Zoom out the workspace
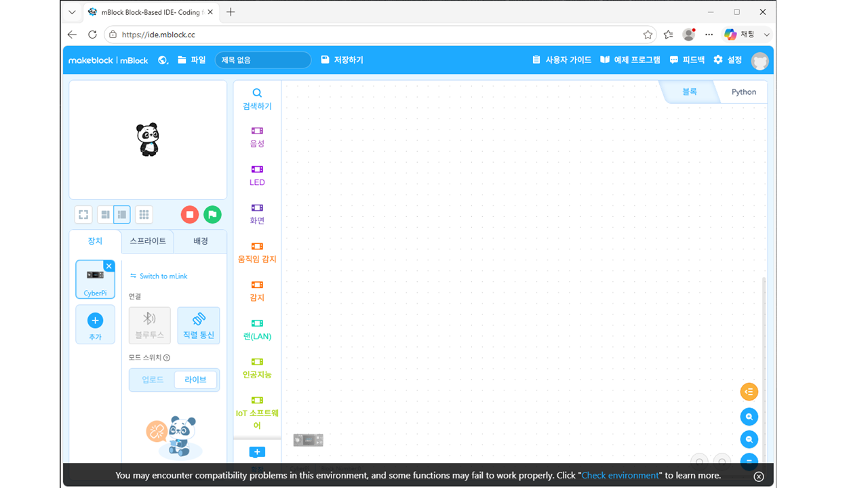The image size is (868, 488). coord(749,439)
